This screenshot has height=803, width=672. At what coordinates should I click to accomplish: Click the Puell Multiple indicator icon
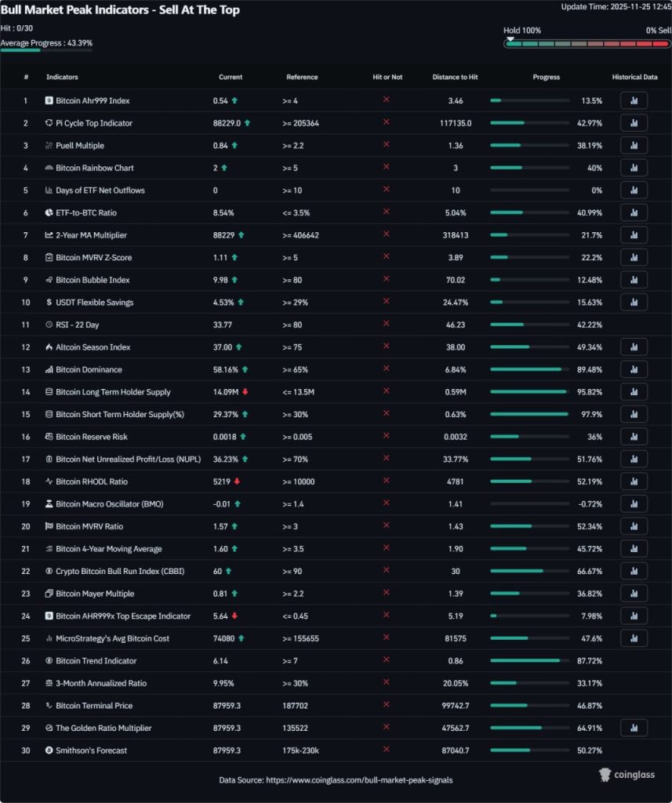click(47, 145)
